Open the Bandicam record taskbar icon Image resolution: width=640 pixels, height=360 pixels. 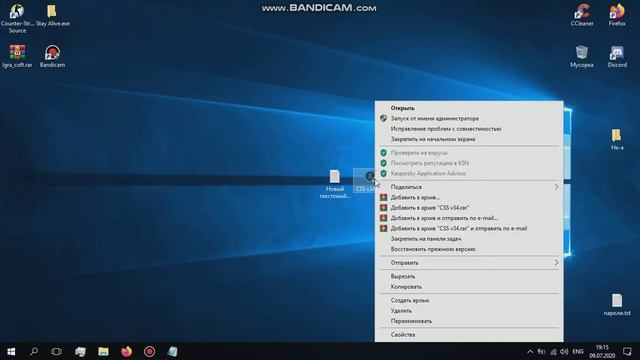(149, 351)
